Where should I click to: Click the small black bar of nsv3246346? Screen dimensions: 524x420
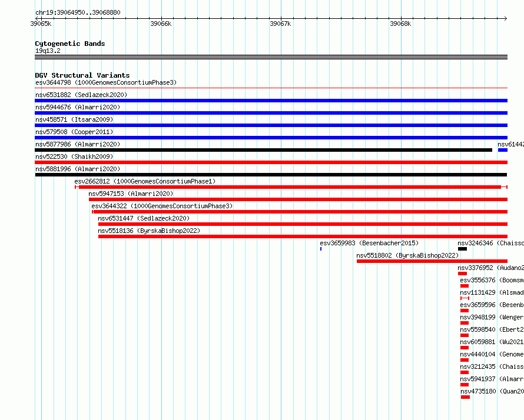click(x=463, y=249)
